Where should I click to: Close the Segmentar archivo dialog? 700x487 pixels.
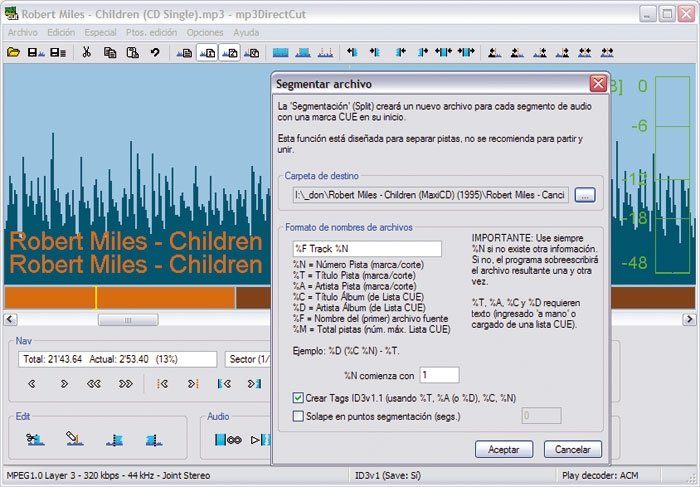point(598,83)
